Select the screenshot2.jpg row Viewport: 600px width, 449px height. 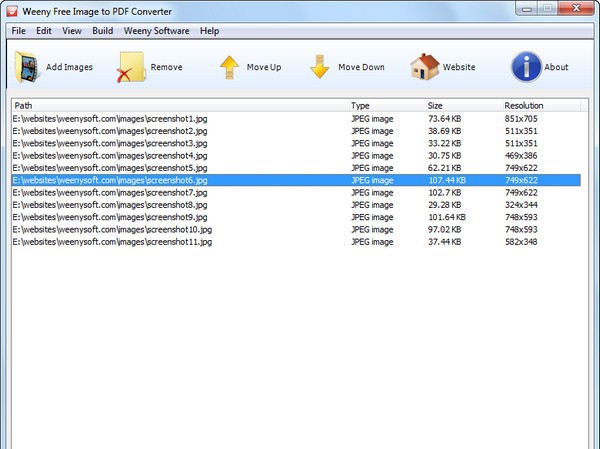pyautogui.click(x=296, y=131)
